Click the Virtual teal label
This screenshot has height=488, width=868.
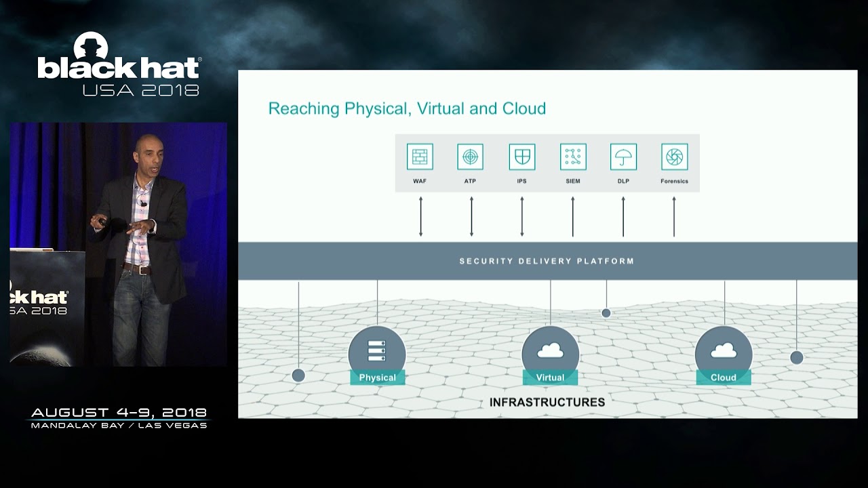pos(550,378)
